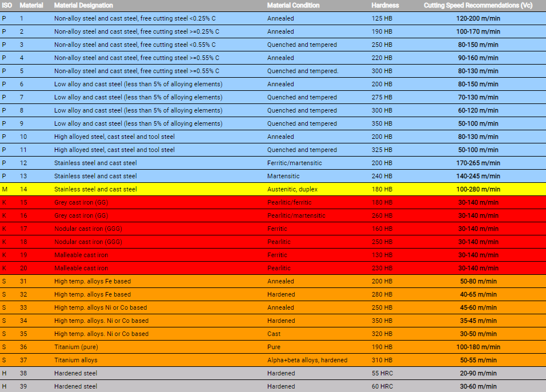Click the Martensitic condition in material 13 row
This screenshot has height=392, width=546.
click(x=283, y=177)
